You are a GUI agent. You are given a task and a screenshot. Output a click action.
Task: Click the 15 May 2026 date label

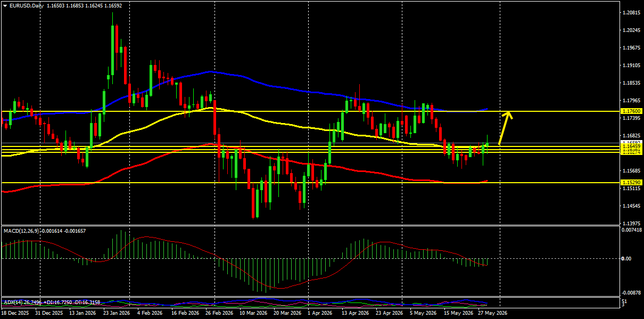tap(459, 314)
